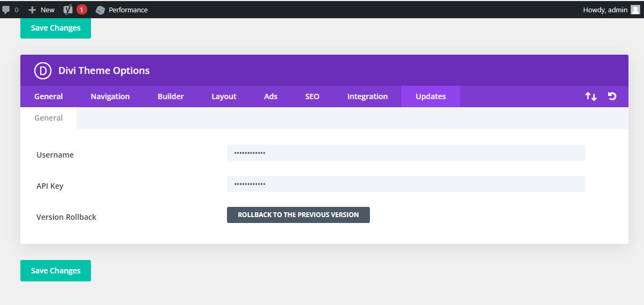The height and width of the screenshot is (305, 644).
Task: Switch to the Integration tab
Action: 367,96
